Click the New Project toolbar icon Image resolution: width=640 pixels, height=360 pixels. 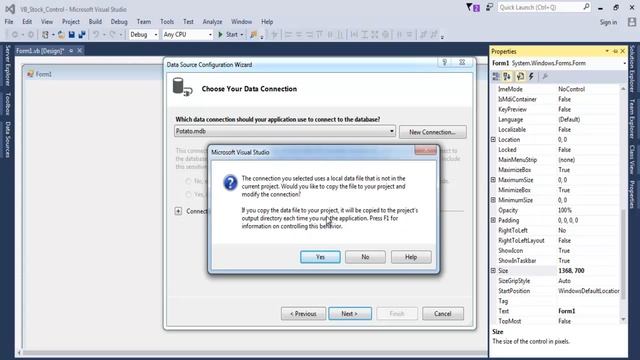point(45,35)
